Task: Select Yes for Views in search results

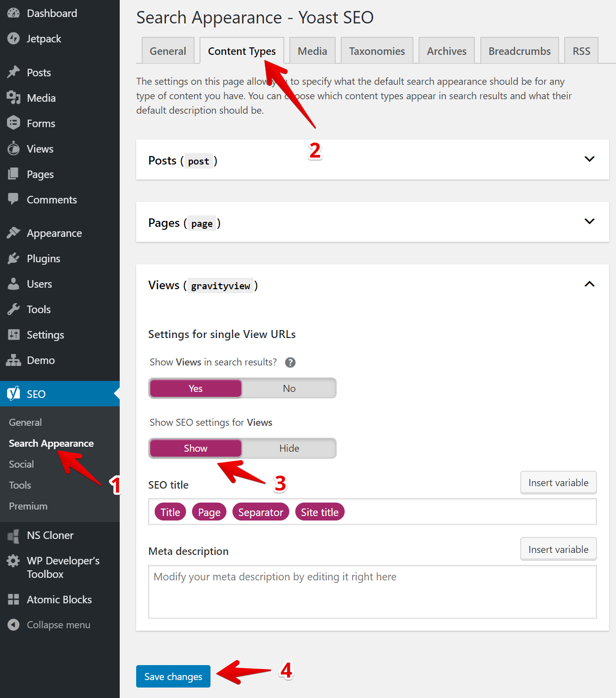Action: coord(196,388)
